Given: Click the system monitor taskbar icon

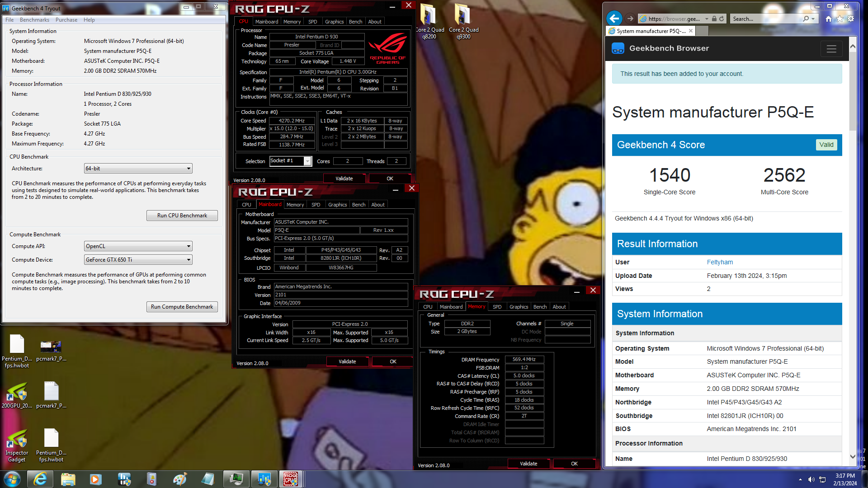Looking at the screenshot, I should (x=236, y=479).
